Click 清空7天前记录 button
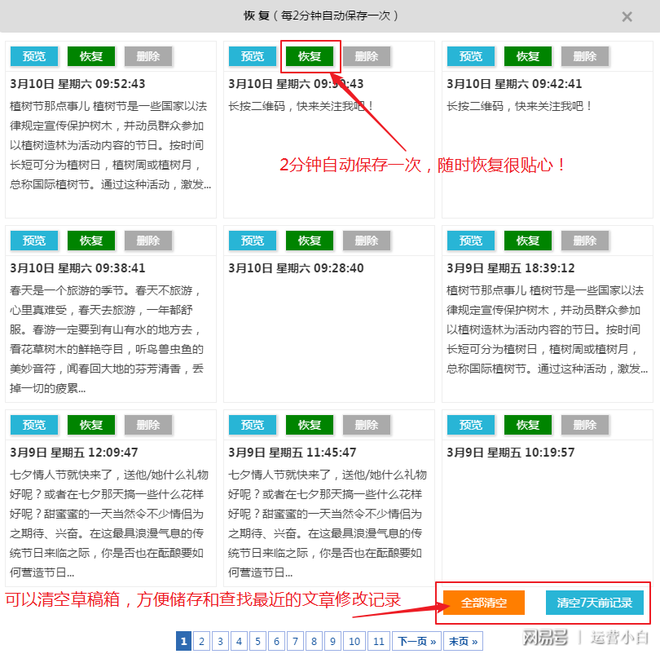Screen dimensions: 660x654 [x=594, y=603]
